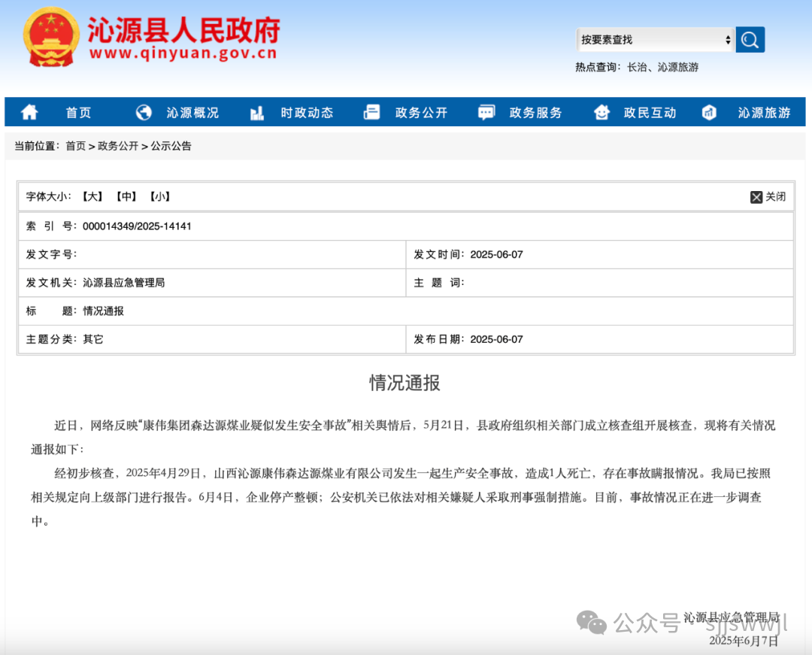Click the national emblem logo

[x=51, y=38]
